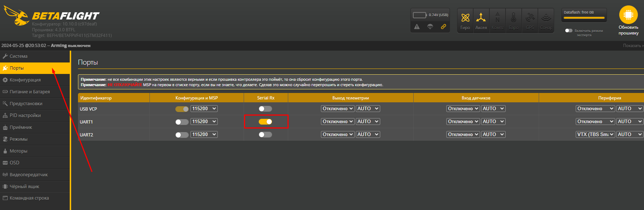
Task: Click the warning triangle status icon
Action: (x=417, y=27)
